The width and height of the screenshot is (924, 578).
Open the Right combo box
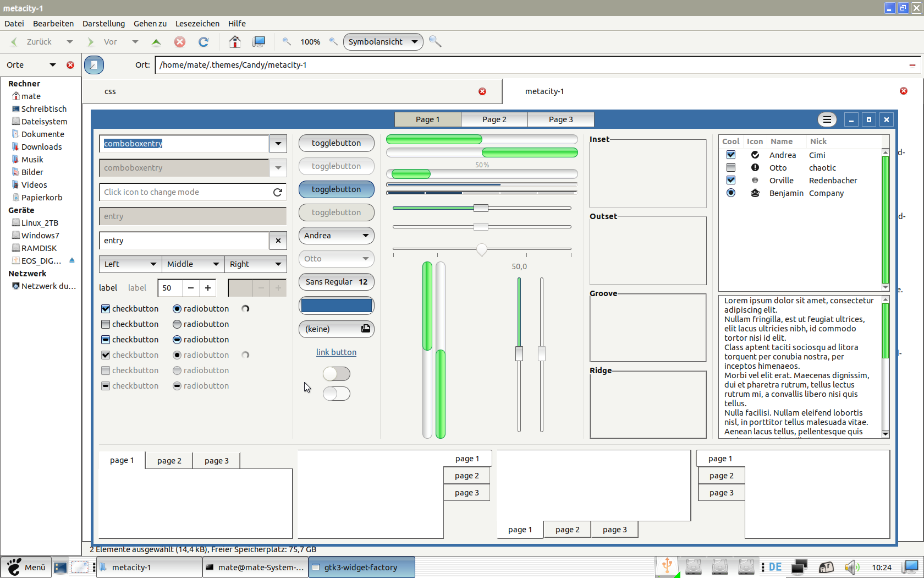256,264
